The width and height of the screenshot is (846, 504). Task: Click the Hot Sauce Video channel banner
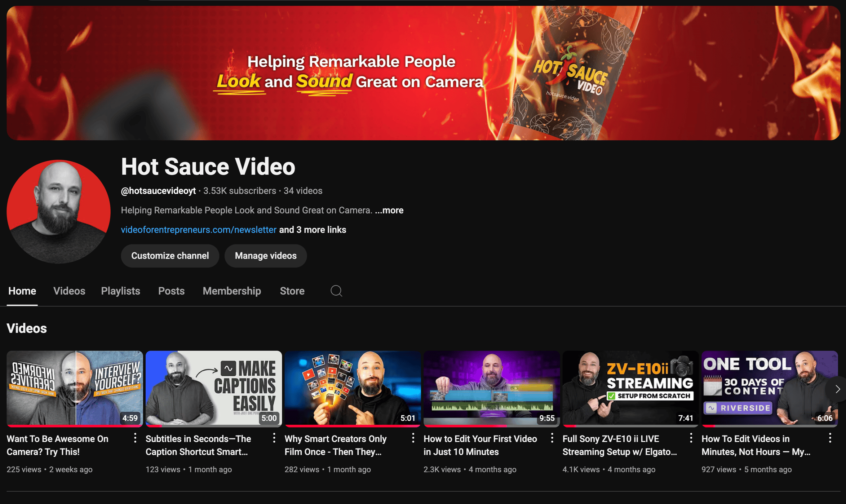click(423, 73)
